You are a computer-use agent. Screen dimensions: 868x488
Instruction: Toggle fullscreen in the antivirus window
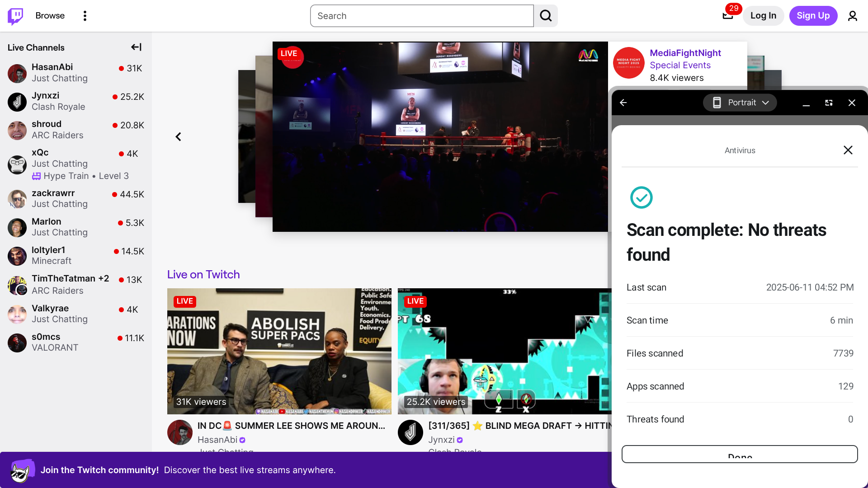[x=829, y=103]
